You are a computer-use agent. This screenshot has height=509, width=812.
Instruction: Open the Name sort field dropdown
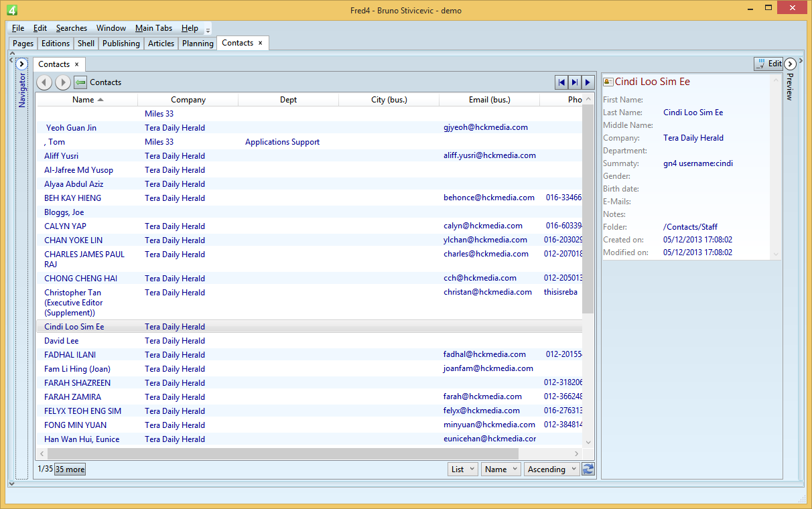pyautogui.click(x=500, y=469)
